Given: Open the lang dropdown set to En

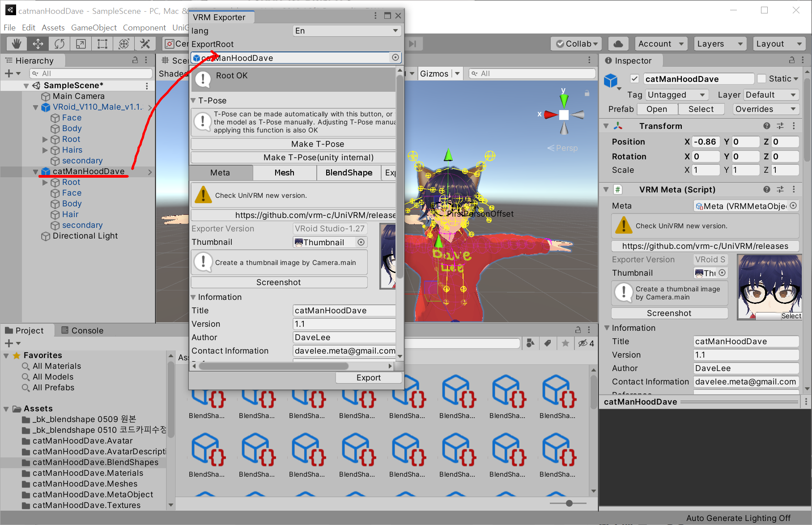Looking at the screenshot, I should (347, 30).
